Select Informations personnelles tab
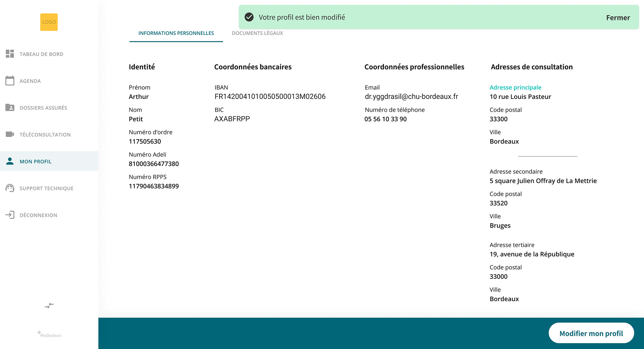Screen dimensions: 644x349 [x=176, y=33]
